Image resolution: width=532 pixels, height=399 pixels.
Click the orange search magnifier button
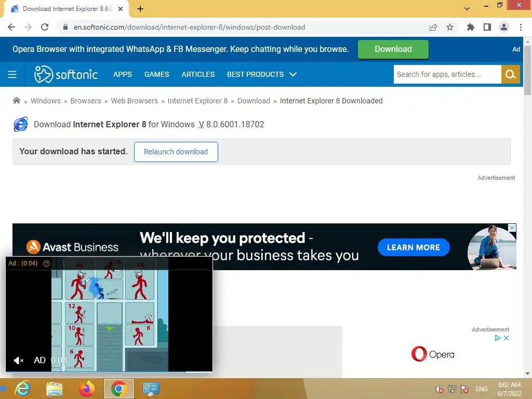pyautogui.click(x=510, y=74)
